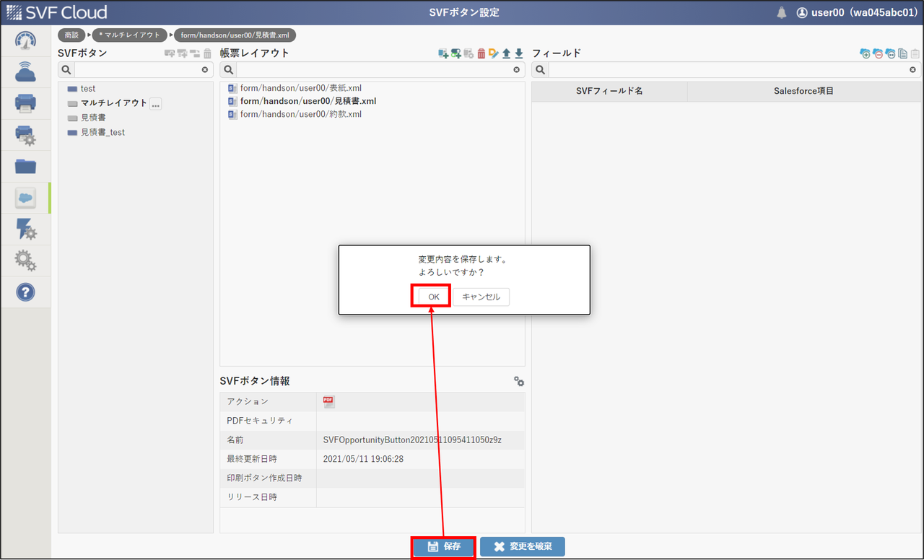Open the folder sidebar icon
Image resolution: width=924 pixels, height=560 pixels.
(x=25, y=166)
